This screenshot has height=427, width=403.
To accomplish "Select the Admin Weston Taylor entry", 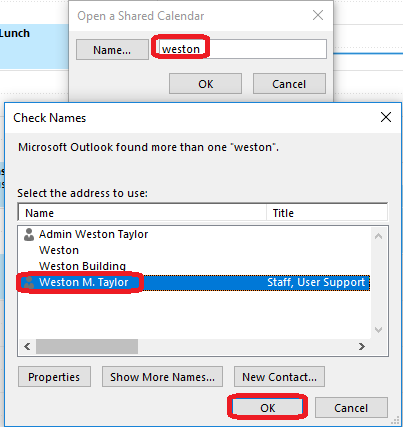I will [195, 234].
